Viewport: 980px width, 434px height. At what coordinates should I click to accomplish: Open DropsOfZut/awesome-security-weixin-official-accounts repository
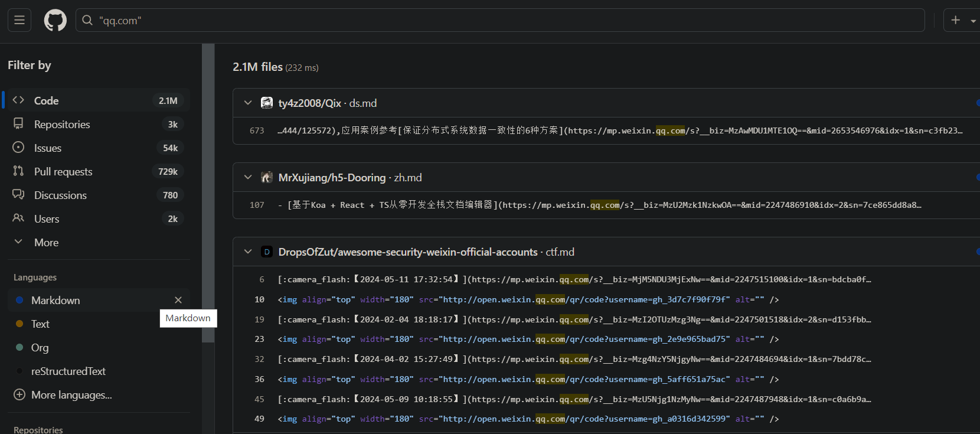point(408,252)
